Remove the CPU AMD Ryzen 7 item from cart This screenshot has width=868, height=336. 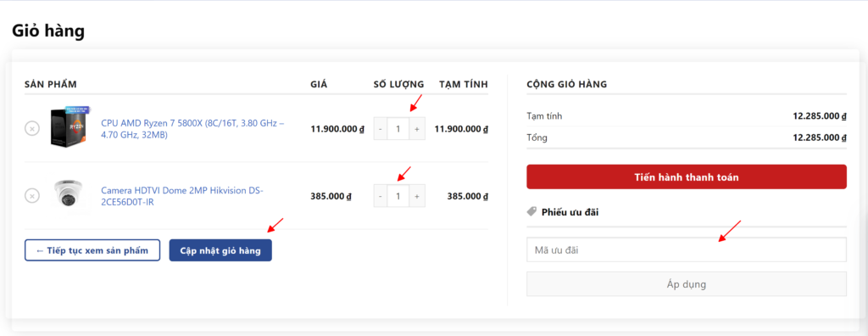(x=32, y=129)
